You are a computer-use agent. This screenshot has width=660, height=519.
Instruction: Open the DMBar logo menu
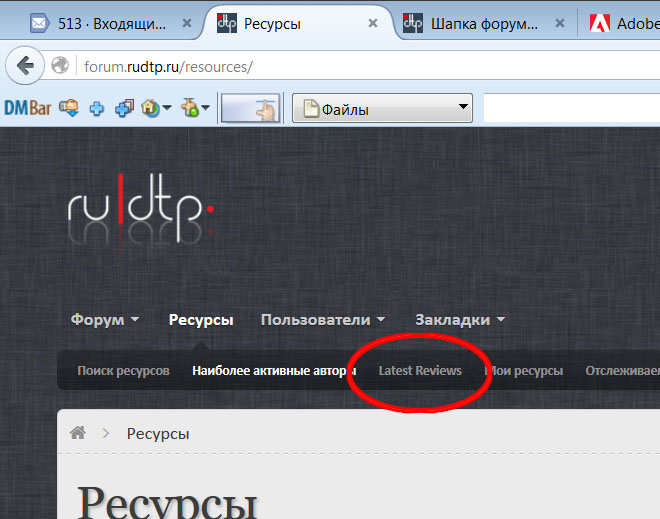[x=28, y=108]
